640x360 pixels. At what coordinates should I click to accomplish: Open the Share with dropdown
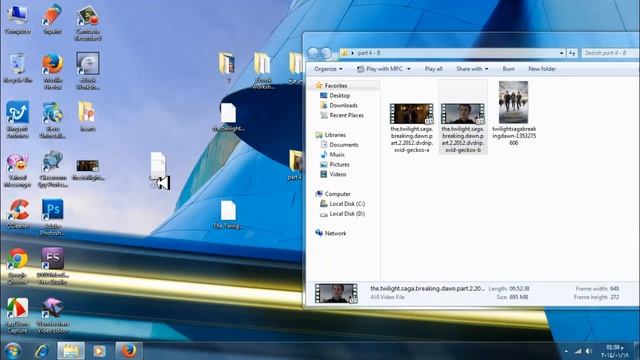(472, 69)
